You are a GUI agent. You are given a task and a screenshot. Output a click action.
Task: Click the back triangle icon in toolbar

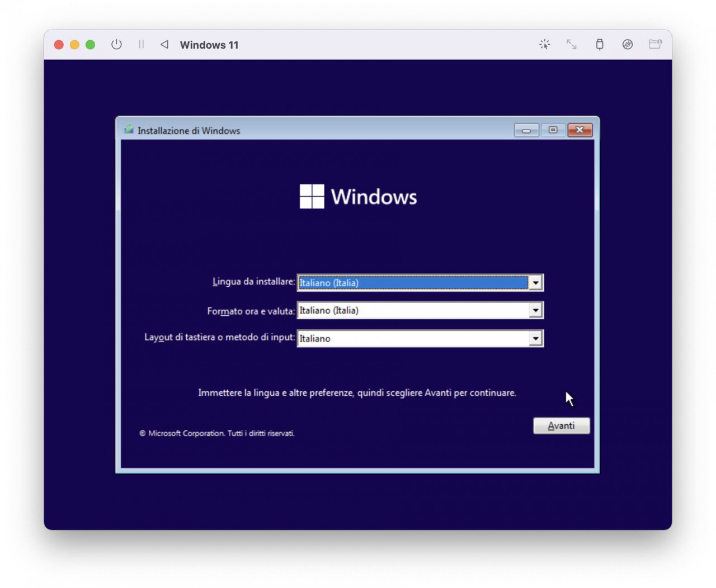tap(164, 44)
